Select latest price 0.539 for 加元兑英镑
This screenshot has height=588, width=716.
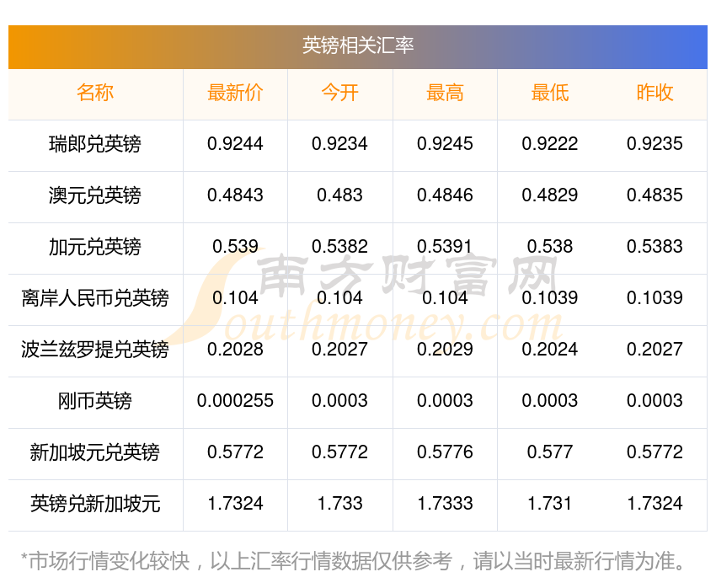pos(235,247)
